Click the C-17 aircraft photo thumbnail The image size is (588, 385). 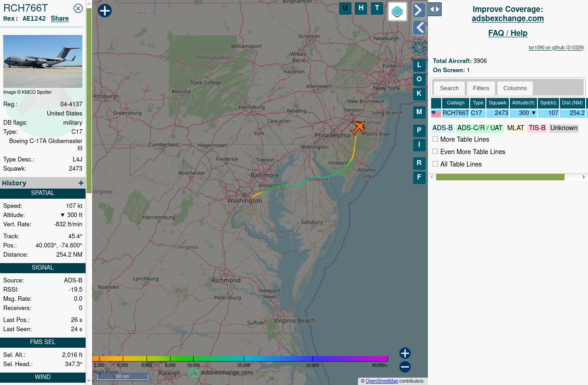coord(43,61)
